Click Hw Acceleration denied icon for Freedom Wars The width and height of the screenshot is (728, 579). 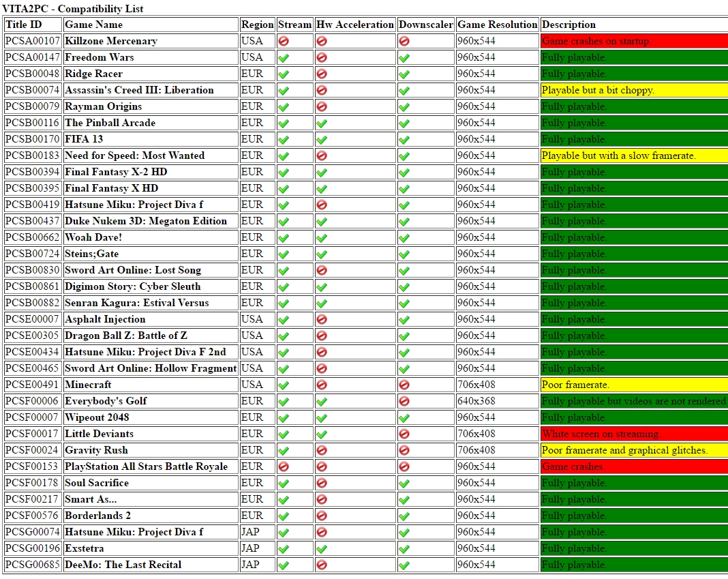tap(321, 57)
